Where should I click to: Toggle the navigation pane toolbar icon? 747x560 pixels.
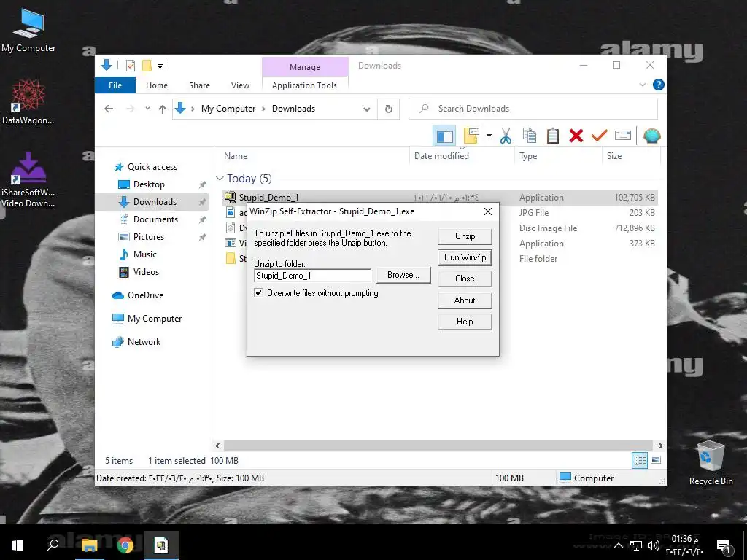tap(444, 136)
